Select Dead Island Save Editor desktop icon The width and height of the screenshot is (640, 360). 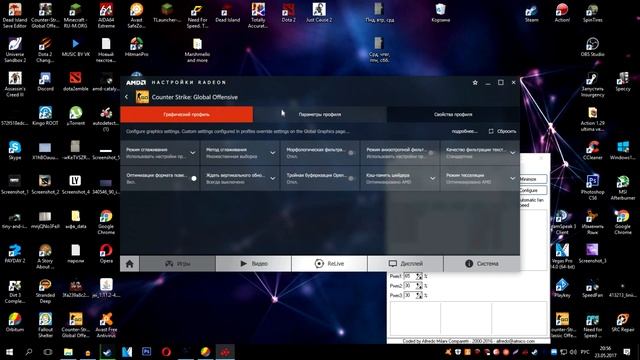15,16
